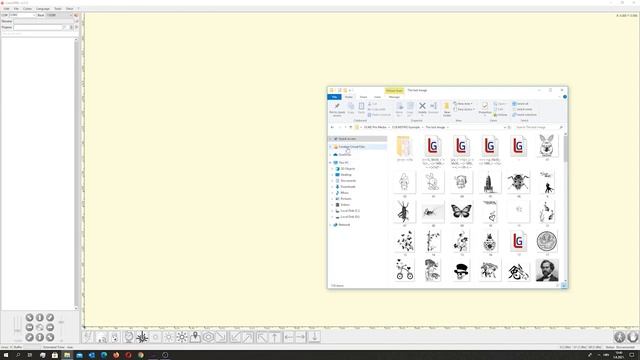This screenshot has height=360, width=640.
Task: Click the connect plug icon beside Baud
Action: pos(76,15)
